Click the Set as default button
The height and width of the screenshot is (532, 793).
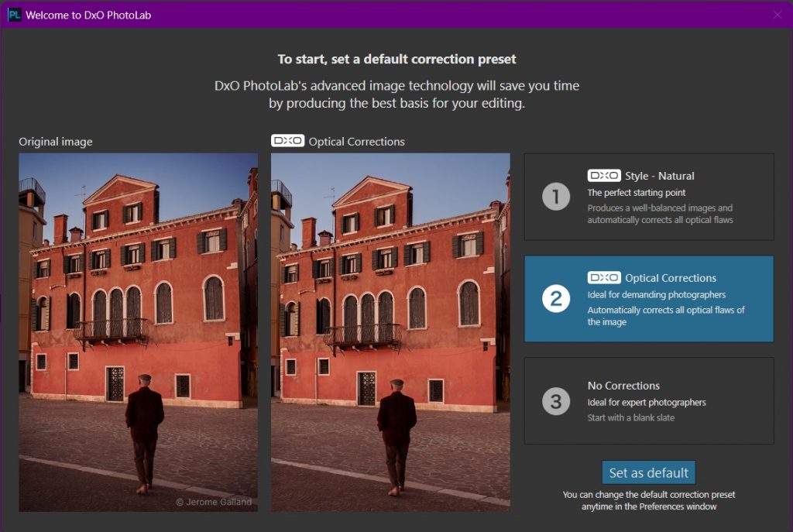point(648,473)
